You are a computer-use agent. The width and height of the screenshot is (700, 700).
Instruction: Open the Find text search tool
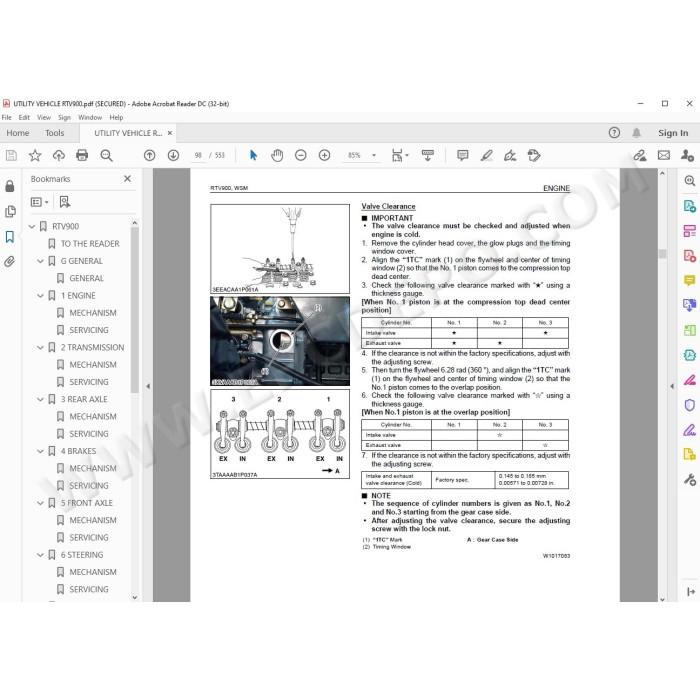point(106,155)
